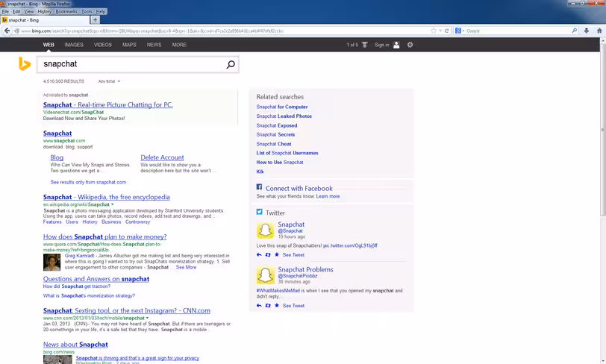Open the Any time filter dropdown

point(110,81)
